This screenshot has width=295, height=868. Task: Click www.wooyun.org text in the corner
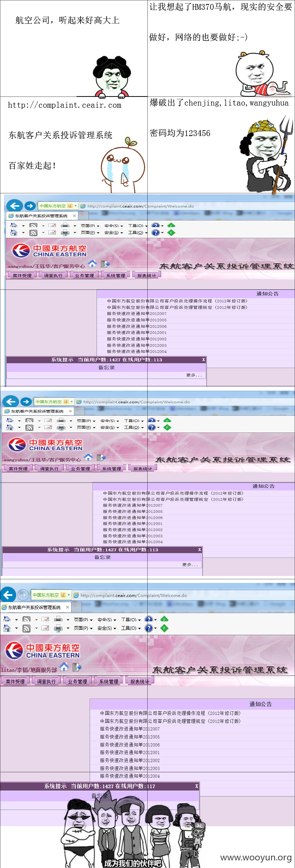pos(256,857)
